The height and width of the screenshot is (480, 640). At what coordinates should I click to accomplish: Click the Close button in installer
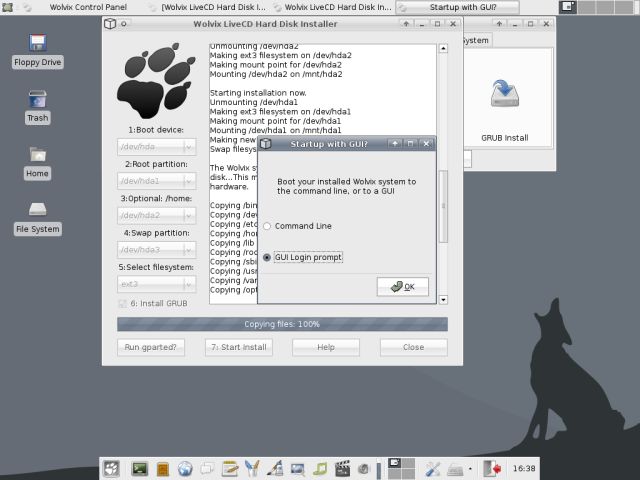pos(413,347)
